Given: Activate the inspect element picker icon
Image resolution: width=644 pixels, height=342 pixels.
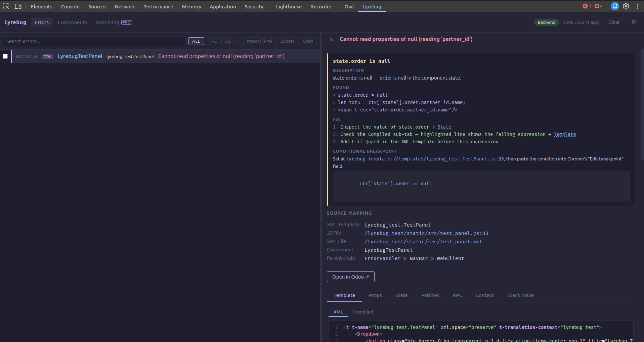Looking at the screenshot, I should (x=6, y=6).
